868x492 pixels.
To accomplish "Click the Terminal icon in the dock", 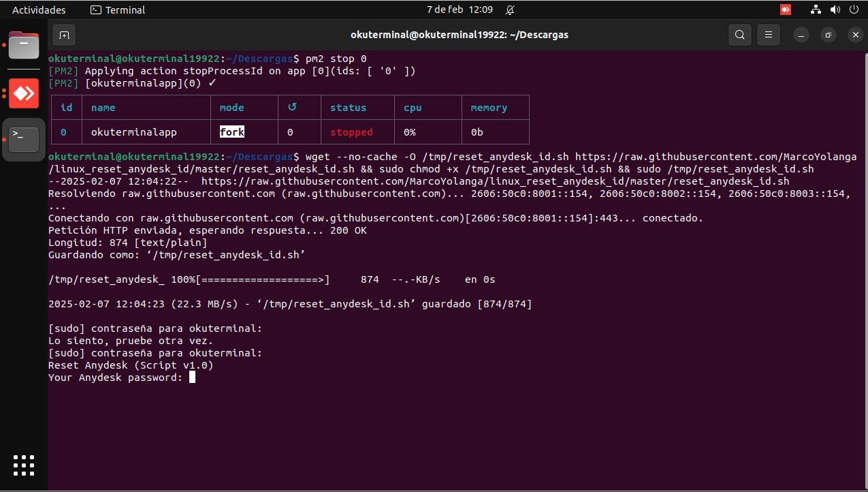I will pos(24,139).
